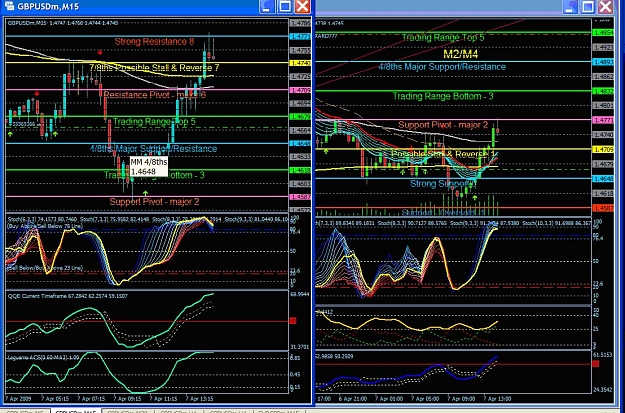Click pink 1.4709 price tag in M15 chart
This screenshot has width=625, height=413.
point(300,90)
